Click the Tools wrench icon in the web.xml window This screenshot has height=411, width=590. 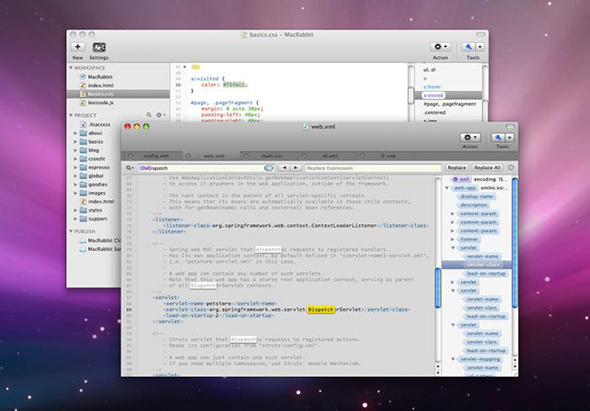pyautogui.click(x=498, y=138)
